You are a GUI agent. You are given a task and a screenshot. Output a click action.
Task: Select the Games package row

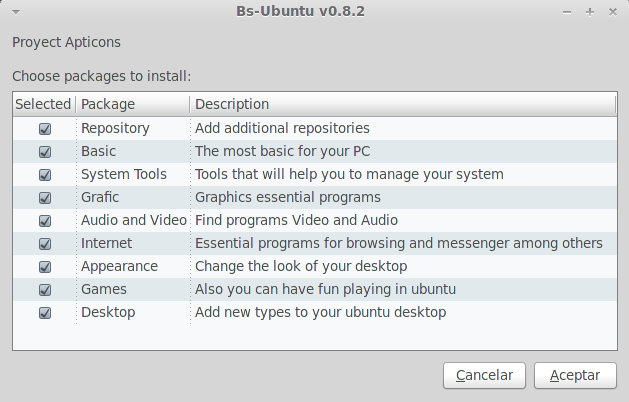pos(314,290)
